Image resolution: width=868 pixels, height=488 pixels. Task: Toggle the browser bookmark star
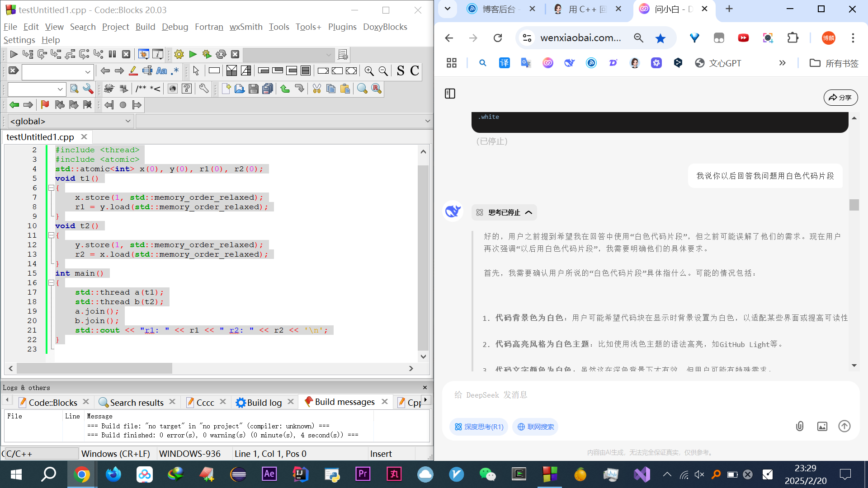click(660, 38)
